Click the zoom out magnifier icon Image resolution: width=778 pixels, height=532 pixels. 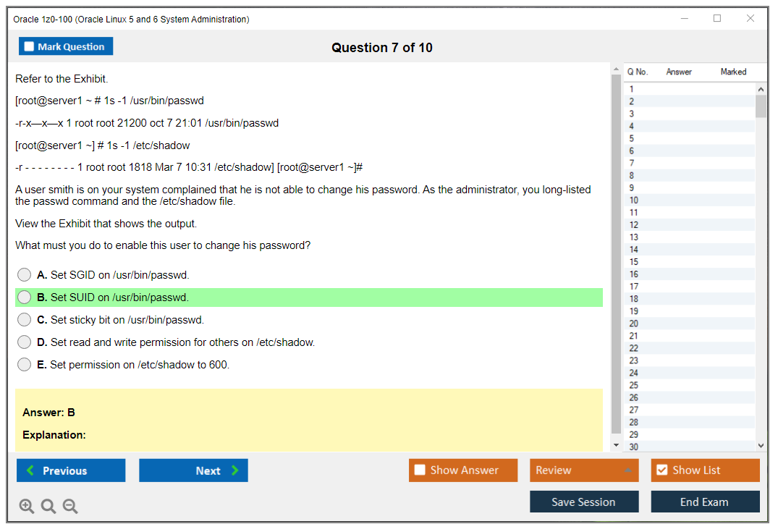[70, 507]
